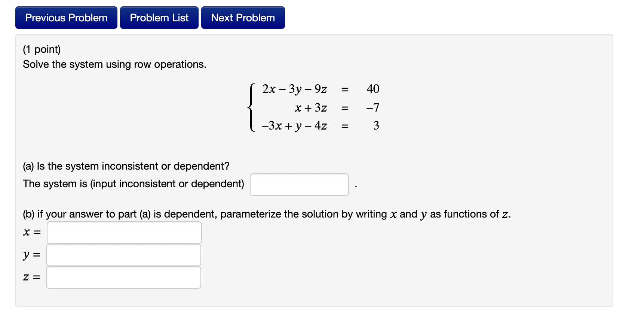Click the 'x =' label
Screen dimensions: 644x325
point(32,233)
